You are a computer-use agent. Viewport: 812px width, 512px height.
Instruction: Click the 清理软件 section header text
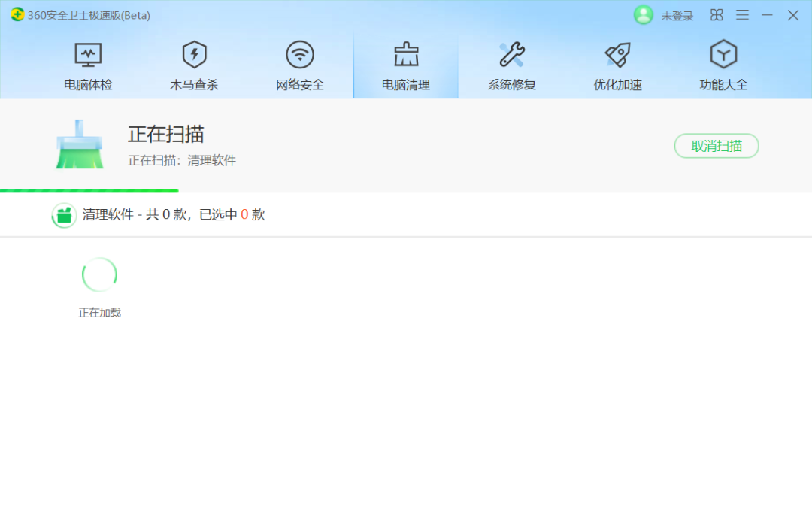(x=174, y=215)
